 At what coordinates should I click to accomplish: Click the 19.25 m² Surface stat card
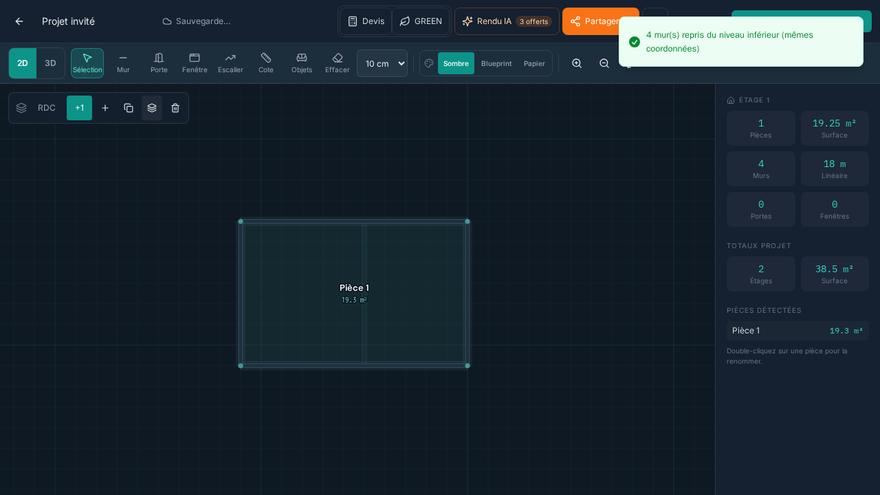pos(834,129)
